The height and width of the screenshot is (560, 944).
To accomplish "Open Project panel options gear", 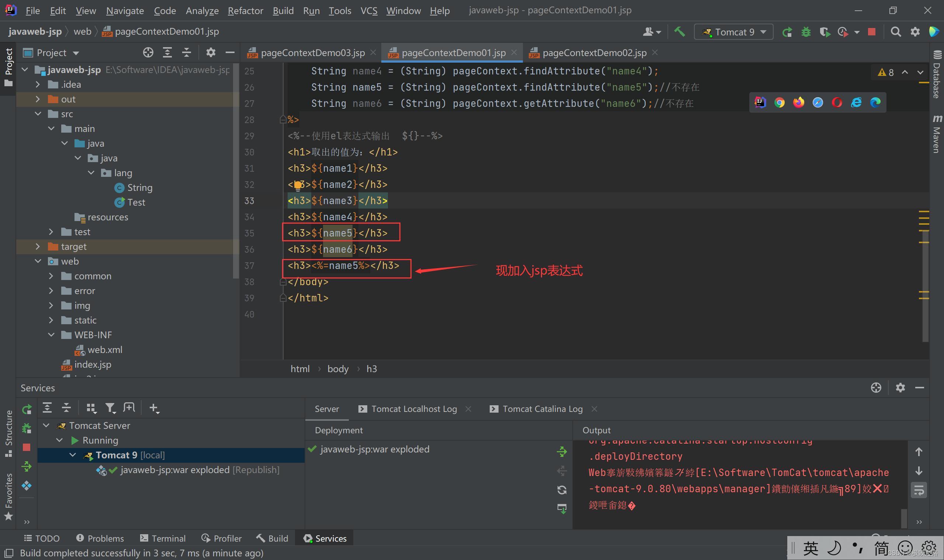I will click(x=211, y=52).
